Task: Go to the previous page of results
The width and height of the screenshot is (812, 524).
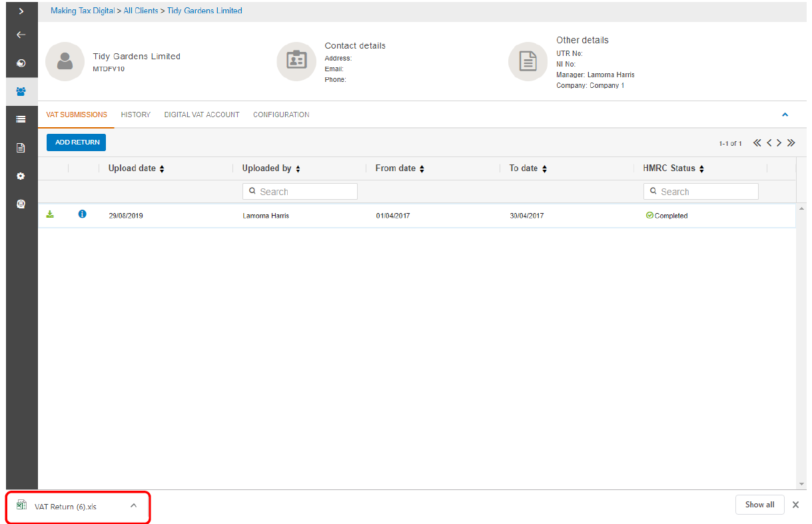Action: click(x=769, y=143)
